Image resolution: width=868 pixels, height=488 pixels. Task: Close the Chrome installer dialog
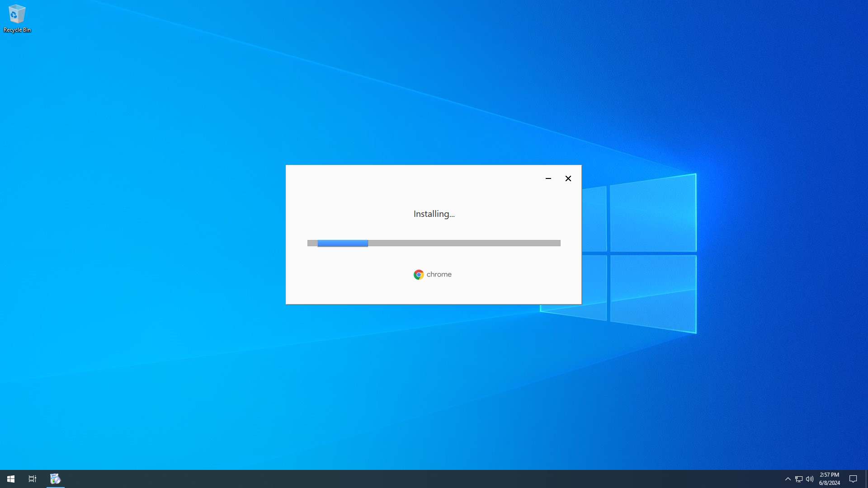point(568,178)
